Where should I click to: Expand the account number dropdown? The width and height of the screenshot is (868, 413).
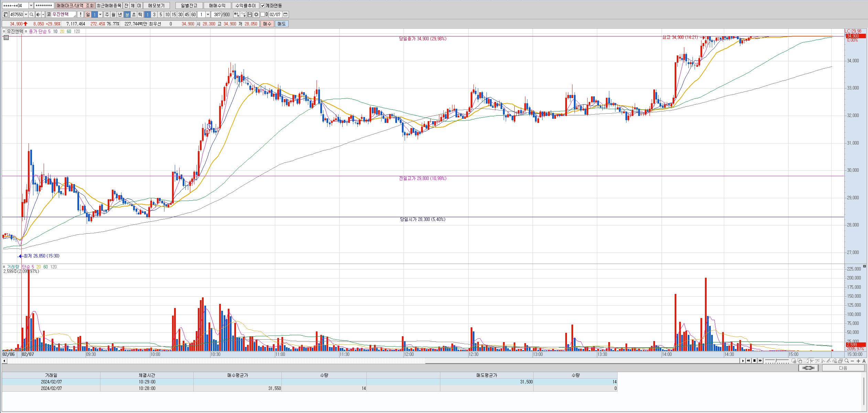click(x=31, y=6)
